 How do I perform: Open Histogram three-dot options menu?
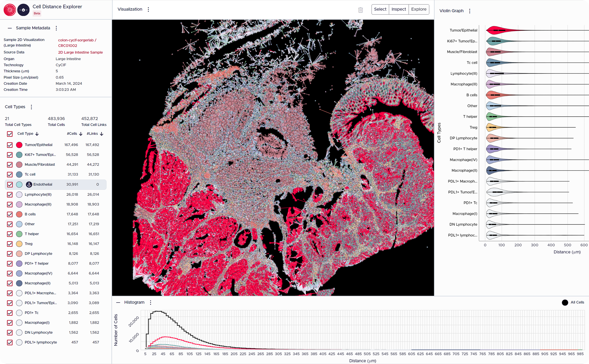tap(150, 302)
